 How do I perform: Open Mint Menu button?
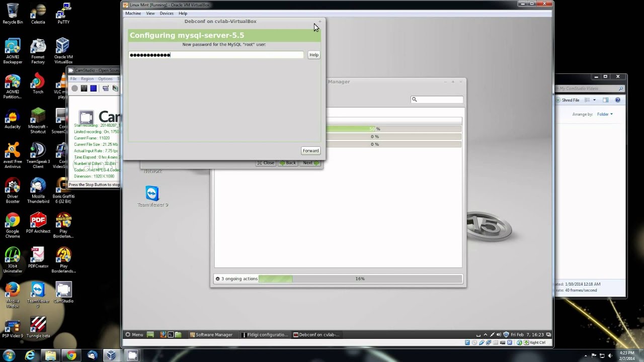click(134, 334)
